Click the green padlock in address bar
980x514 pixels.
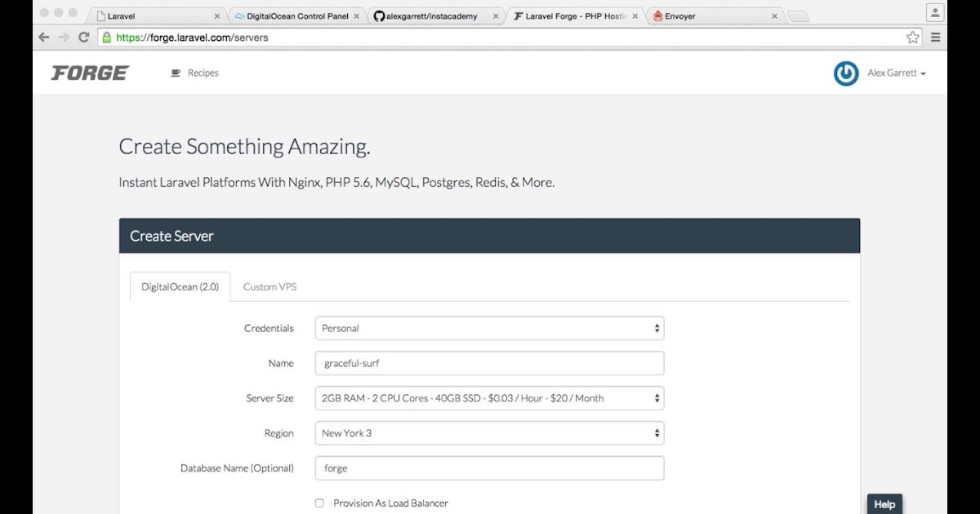click(106, 38)
